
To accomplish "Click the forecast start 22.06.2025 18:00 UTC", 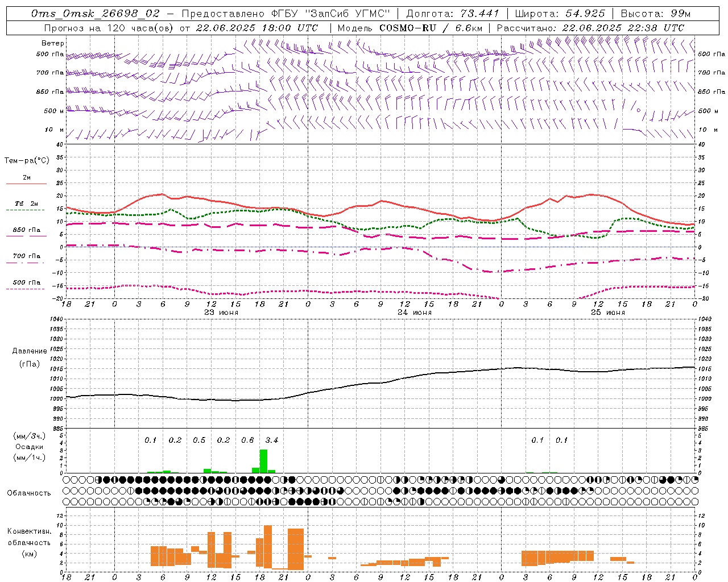I will click(x=257, y=28).
